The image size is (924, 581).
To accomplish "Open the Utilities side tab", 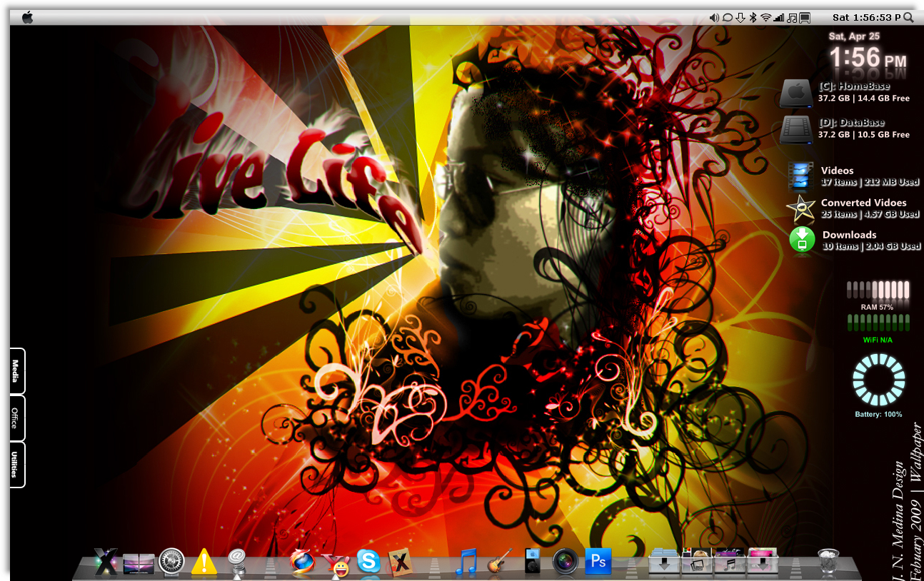I will (x=17, y=465).
